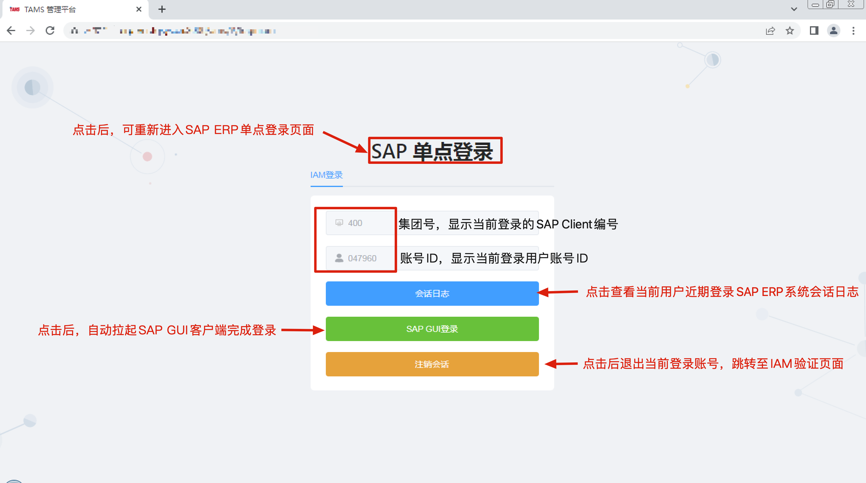The width and height of the screenshot is (866, 483).
Task: Click the share page icon
Action: [770, 31]
